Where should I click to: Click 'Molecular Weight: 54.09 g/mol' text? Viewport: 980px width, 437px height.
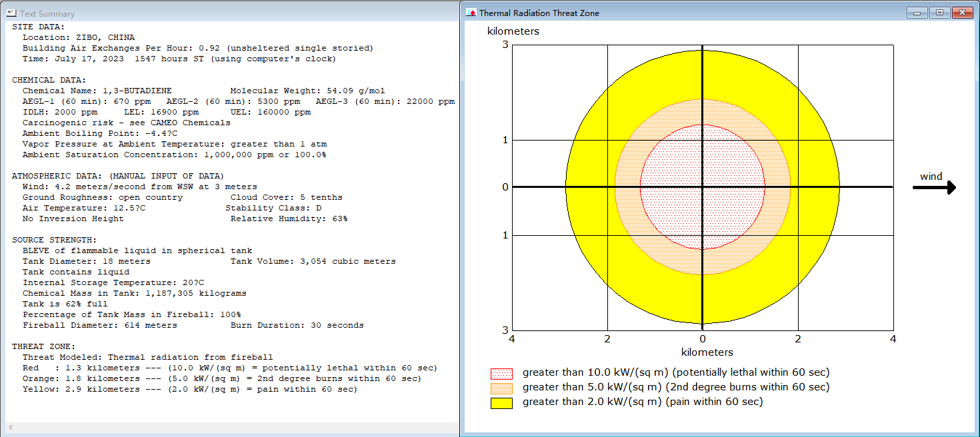point(308,91)
